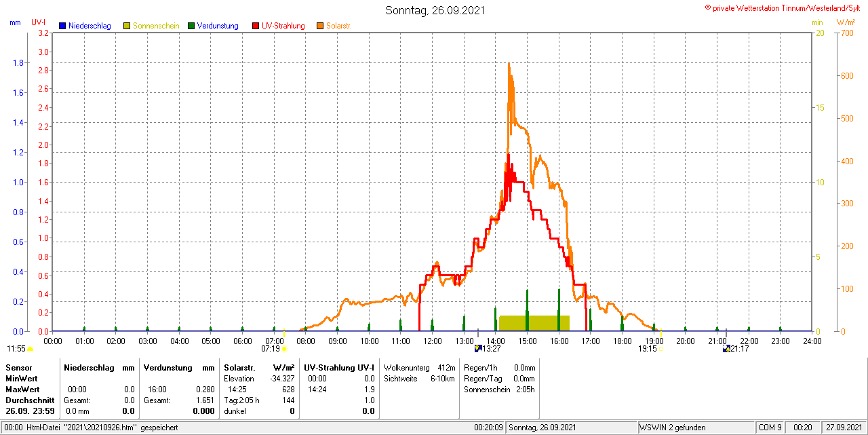
Task: Click the MinWert row label
Action: pos(22,378)
